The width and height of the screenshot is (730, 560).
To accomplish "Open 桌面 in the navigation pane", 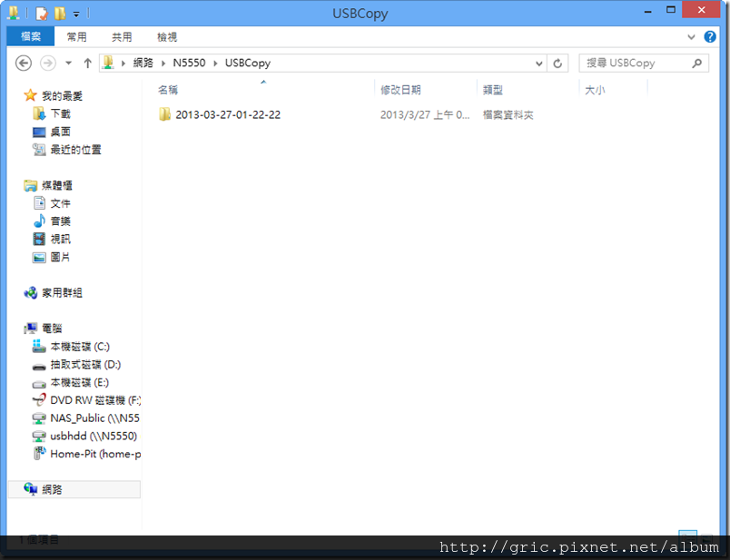I will [61, 132].
